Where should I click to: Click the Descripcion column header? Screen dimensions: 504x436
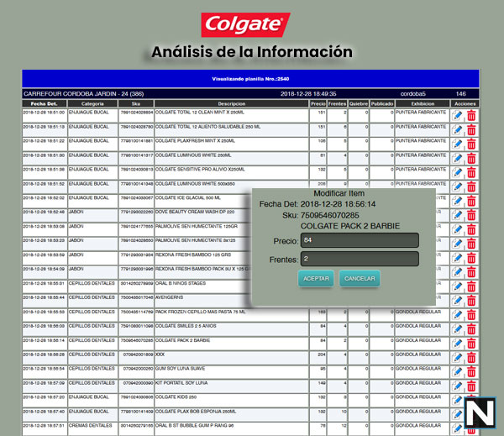tap(232, 103)
